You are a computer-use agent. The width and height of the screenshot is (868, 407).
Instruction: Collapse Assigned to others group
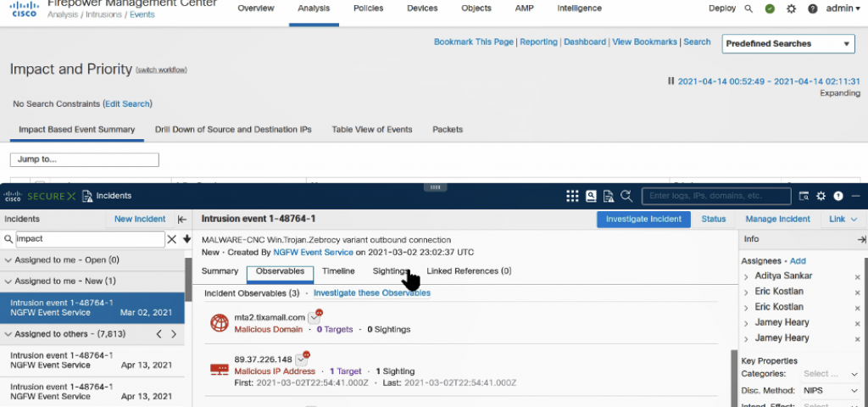[8, 334]
